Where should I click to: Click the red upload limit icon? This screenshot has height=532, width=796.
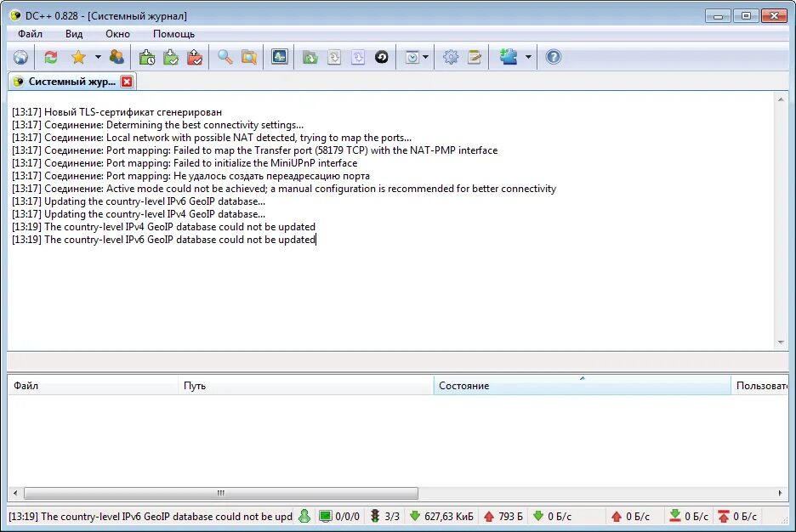(724, 517)
